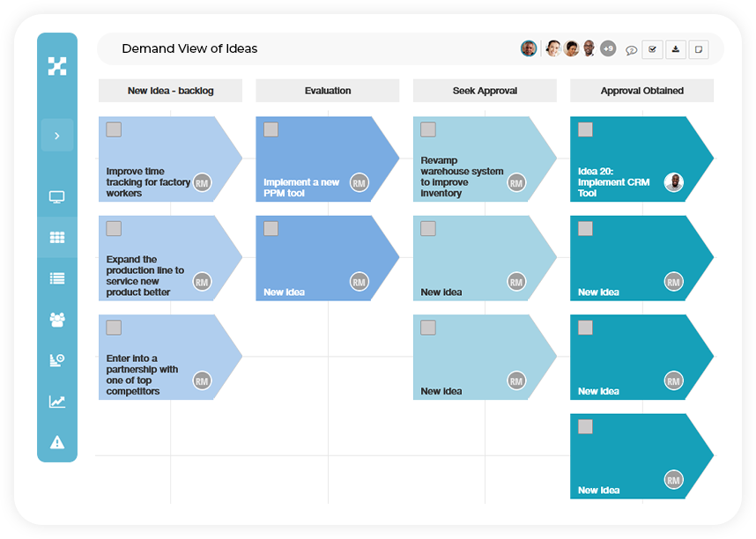This screenshot has width=756, height=539.
Task: Click the app logo at sidebar top
Action: (57, 66)
